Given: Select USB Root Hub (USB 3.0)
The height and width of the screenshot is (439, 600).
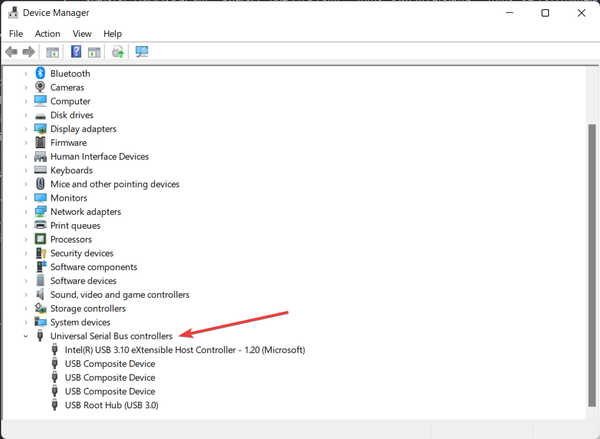Looking at the screenshot, I should (x=111, y=405).
